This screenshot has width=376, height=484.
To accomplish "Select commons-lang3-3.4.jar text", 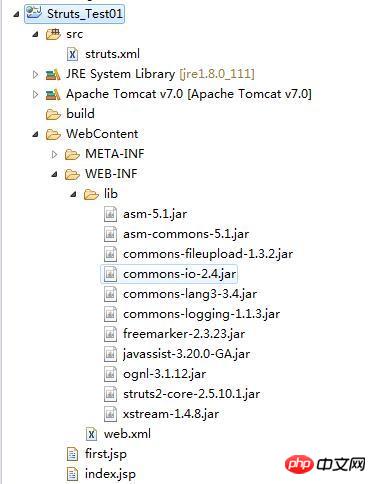I will point(190,294).
